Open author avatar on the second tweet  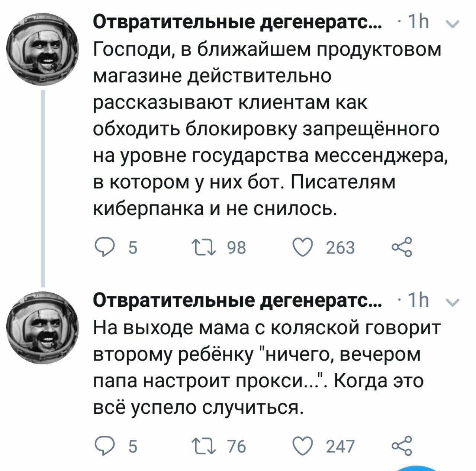(42, 327)
